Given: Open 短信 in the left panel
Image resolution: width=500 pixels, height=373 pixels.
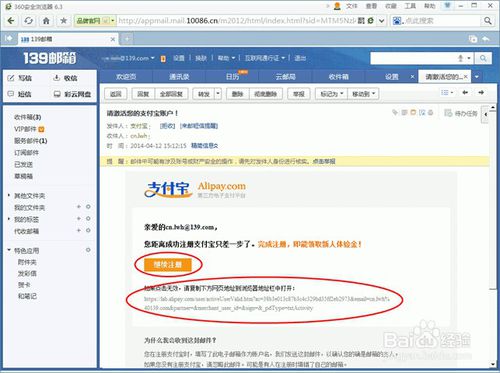Looking at the screenshot, I should point(20,94).
